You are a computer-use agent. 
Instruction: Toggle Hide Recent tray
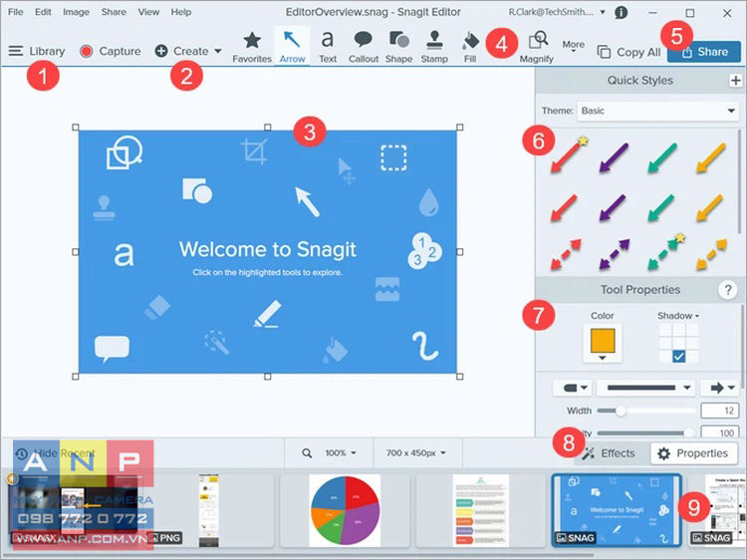coord(54,453)
